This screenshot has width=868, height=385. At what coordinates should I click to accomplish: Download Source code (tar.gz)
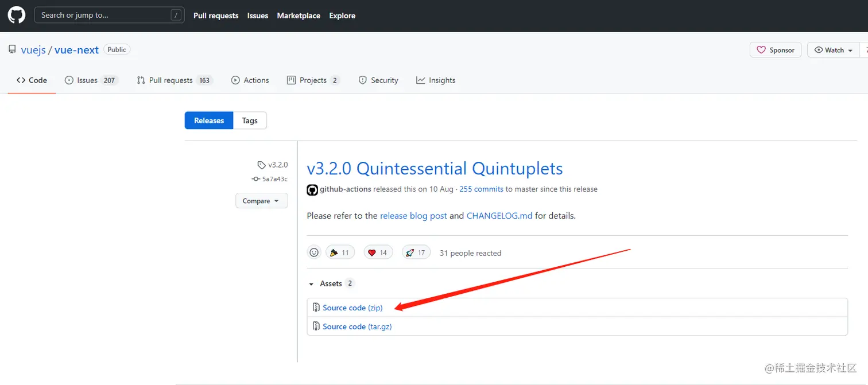tap(357, 326)
